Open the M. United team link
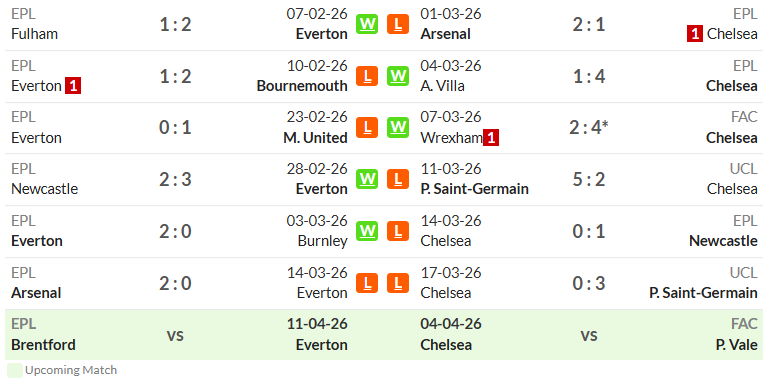Viewport: 766px width, 390px height. coord(315,138)
